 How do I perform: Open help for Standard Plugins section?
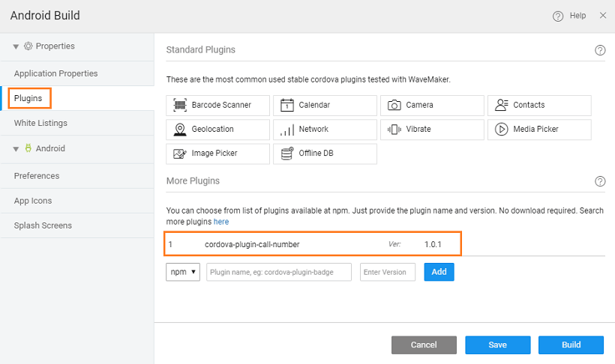599,50
